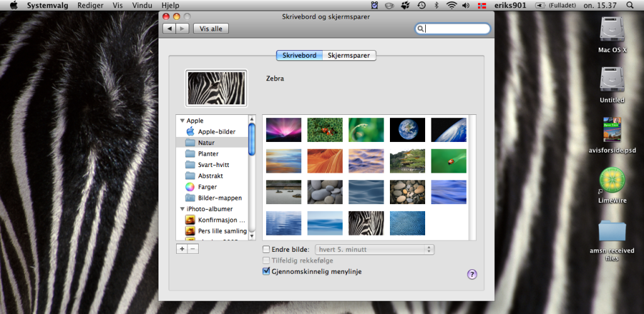Choose the zebra wallpaper thumbnail in grid

[x=367, y=224]
